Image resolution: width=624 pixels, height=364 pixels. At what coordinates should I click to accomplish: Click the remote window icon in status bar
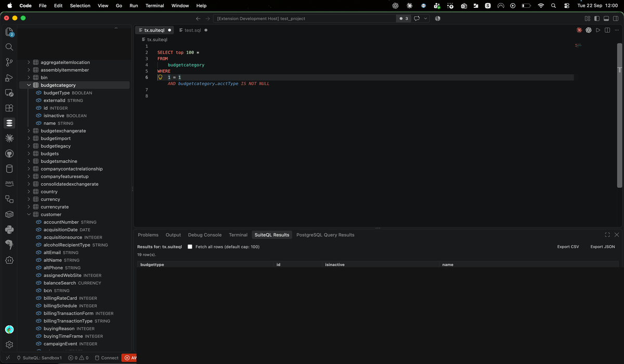(x=8, y=358)
